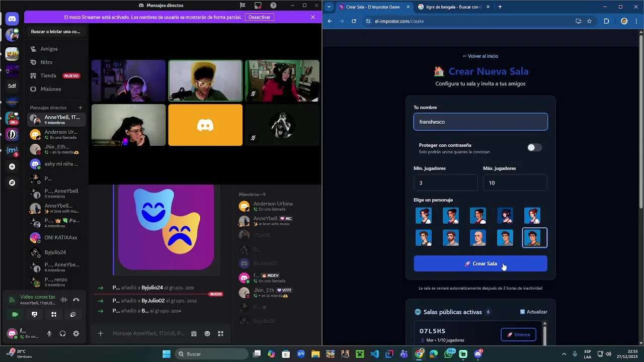This screenshot has height=362, width=644.
Task: Show hidden system tray icons
Action: tap(563, 354)
